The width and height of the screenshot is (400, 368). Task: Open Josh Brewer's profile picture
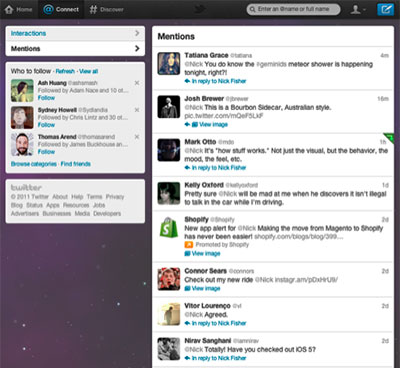coord(169,107)
